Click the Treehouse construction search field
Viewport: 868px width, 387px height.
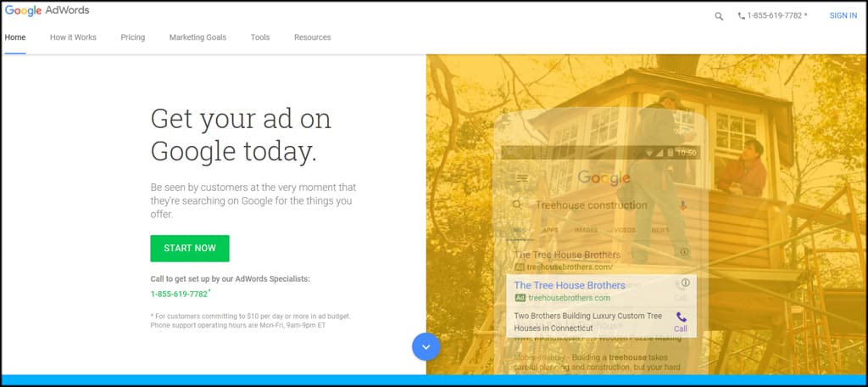(591, 205)
